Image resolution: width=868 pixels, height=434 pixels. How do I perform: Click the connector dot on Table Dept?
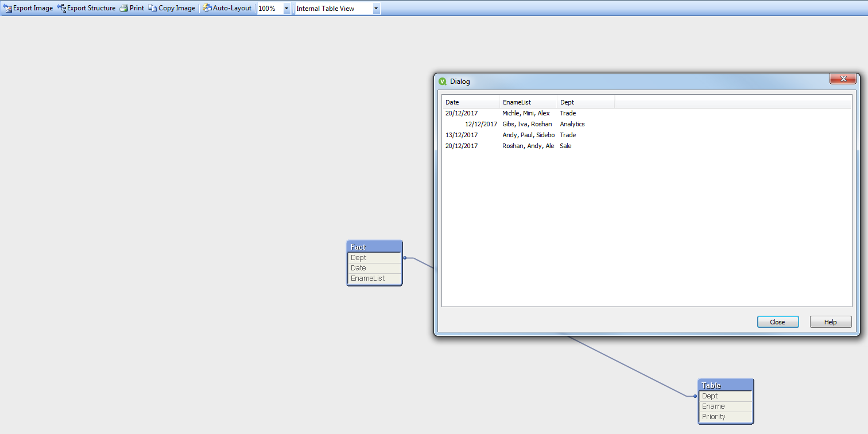point(695,396)
